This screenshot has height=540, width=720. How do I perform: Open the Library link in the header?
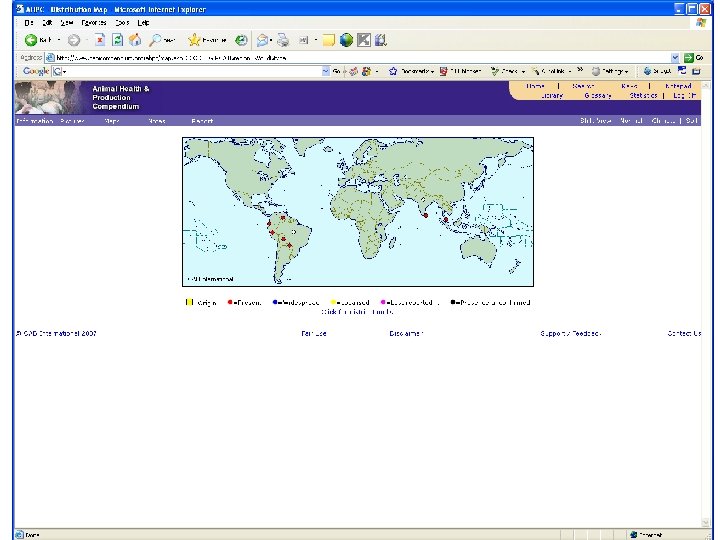[552, 96]
